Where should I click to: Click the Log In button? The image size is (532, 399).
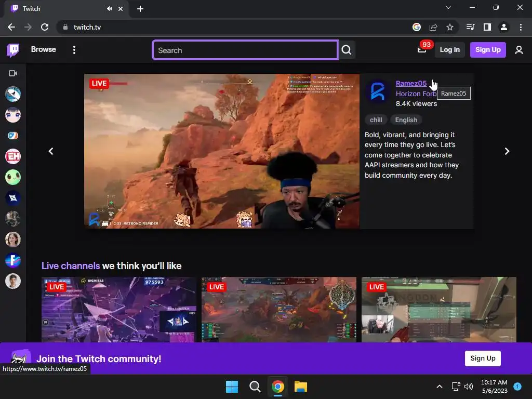pos(449,50)
